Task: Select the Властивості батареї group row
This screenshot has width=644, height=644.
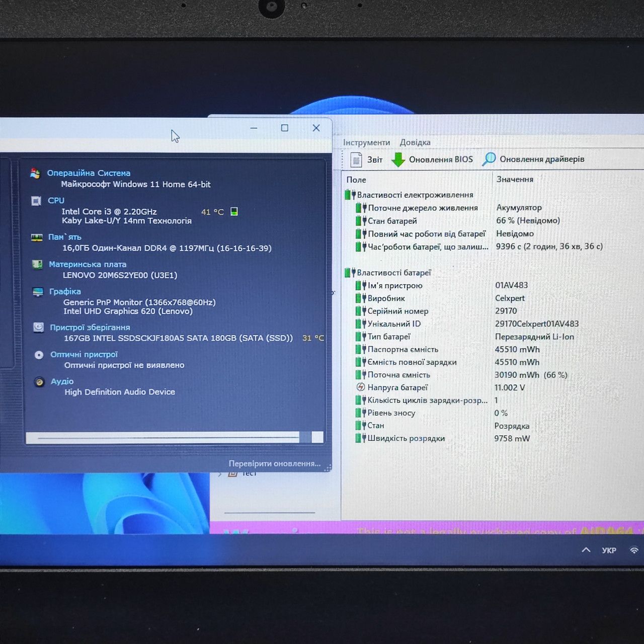Action: [388, 273]
